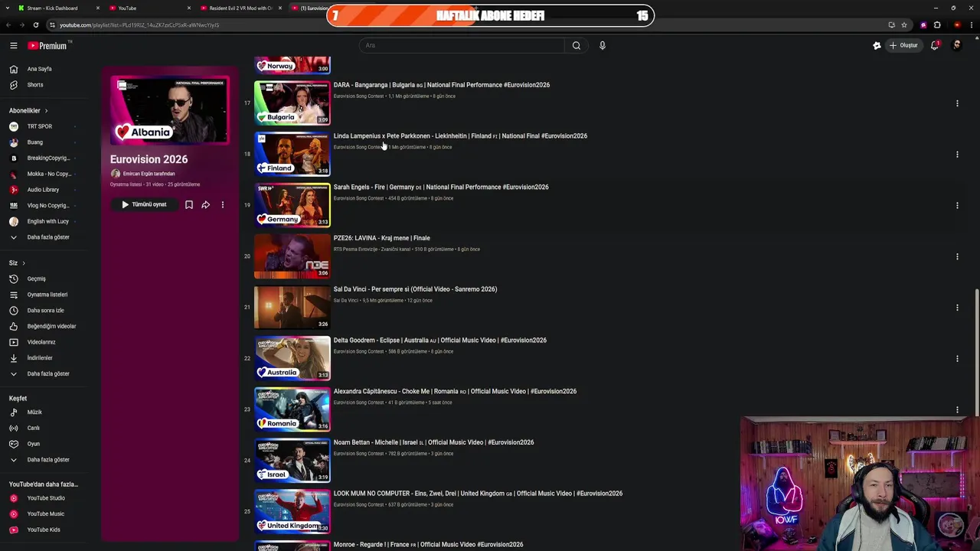The height and width of the screenshot is (551, 980).
Task: Open TRT SPOR subscription channel
Action: [40, 126]
